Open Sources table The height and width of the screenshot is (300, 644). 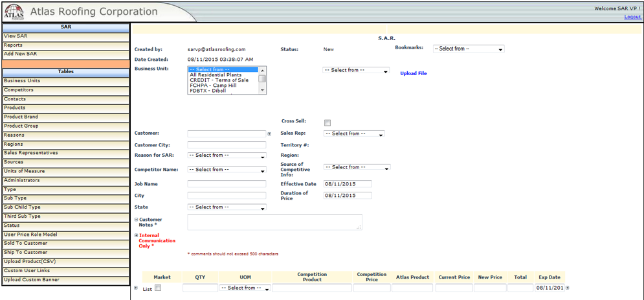pos(66,163)
